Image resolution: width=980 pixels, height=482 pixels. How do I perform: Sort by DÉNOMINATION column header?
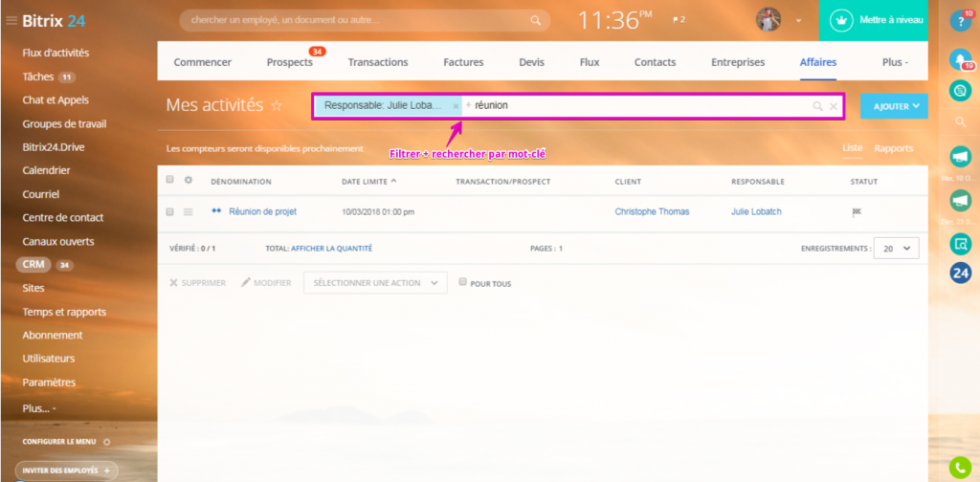click(240, 182)
